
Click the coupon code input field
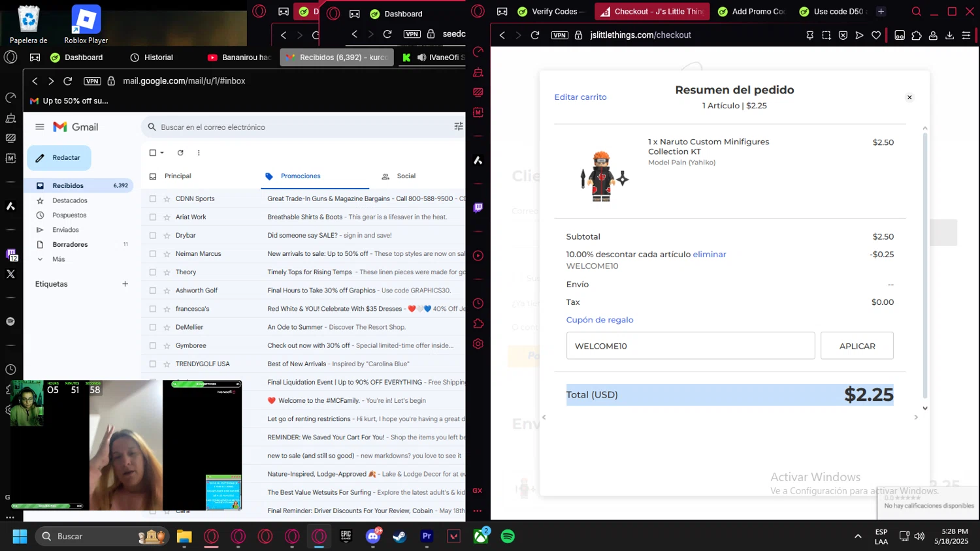tap(691, 346)
